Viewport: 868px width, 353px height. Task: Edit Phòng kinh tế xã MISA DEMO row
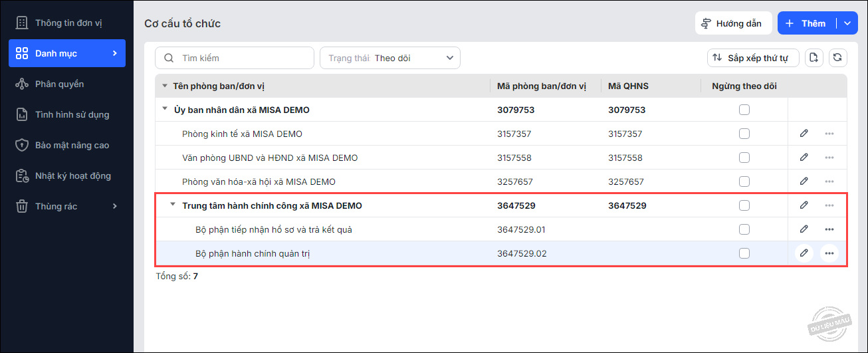pyautogui.click(x=804, y=134)
